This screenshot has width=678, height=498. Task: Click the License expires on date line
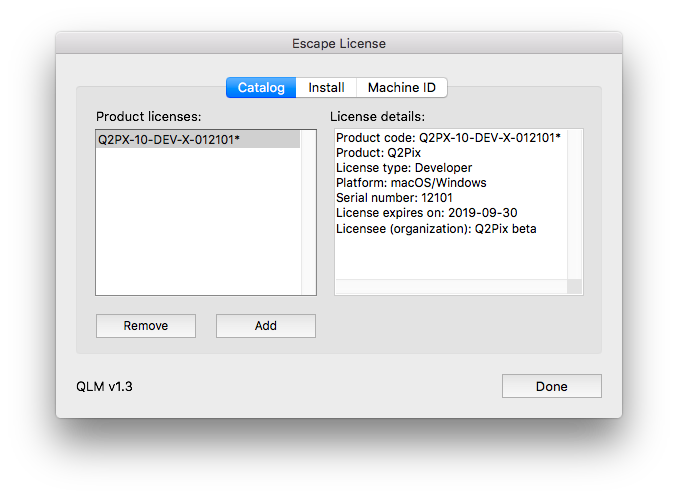pos(427,213)
